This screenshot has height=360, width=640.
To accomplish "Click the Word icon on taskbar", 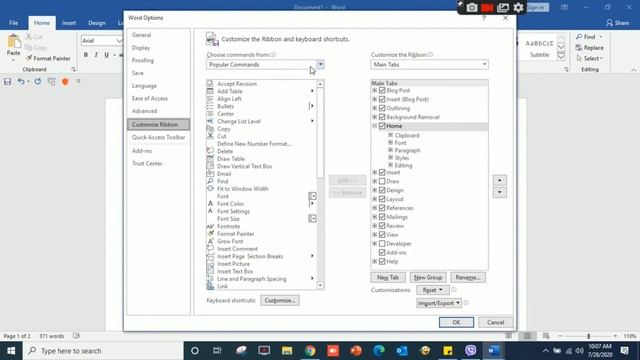I will [x=493, y=351].
